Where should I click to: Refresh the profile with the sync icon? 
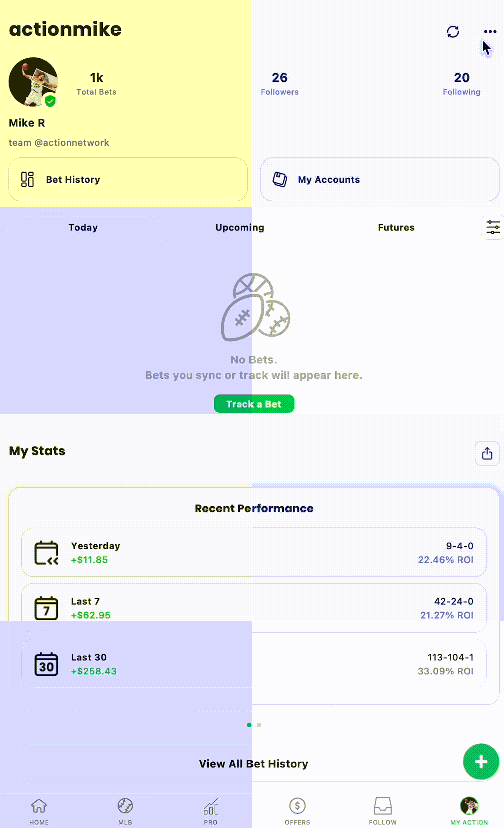(452, 32)
